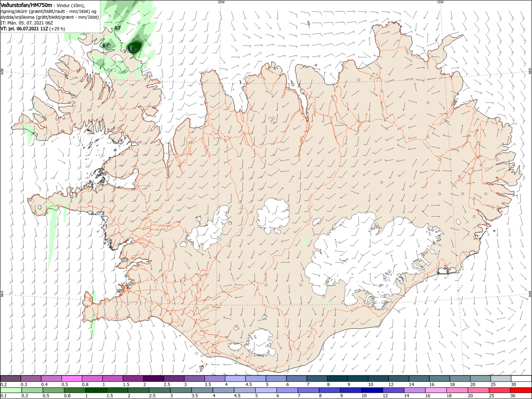The image size is (532, 399).
Task: Pick the bright pink 0.5–0.8 swatch, top scale
Action: point(72,379)
